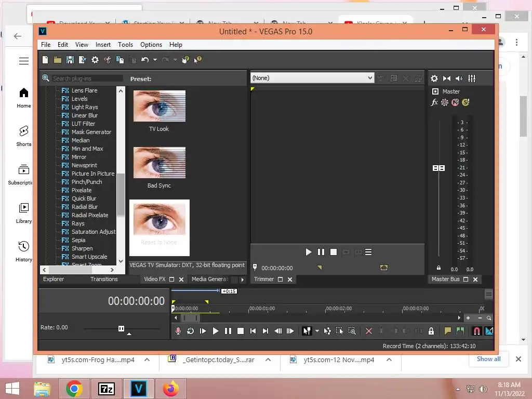The height and width of the screenshot is (399, 532).
Task: Show more docked tabs arrow
Action: (242, 280)
